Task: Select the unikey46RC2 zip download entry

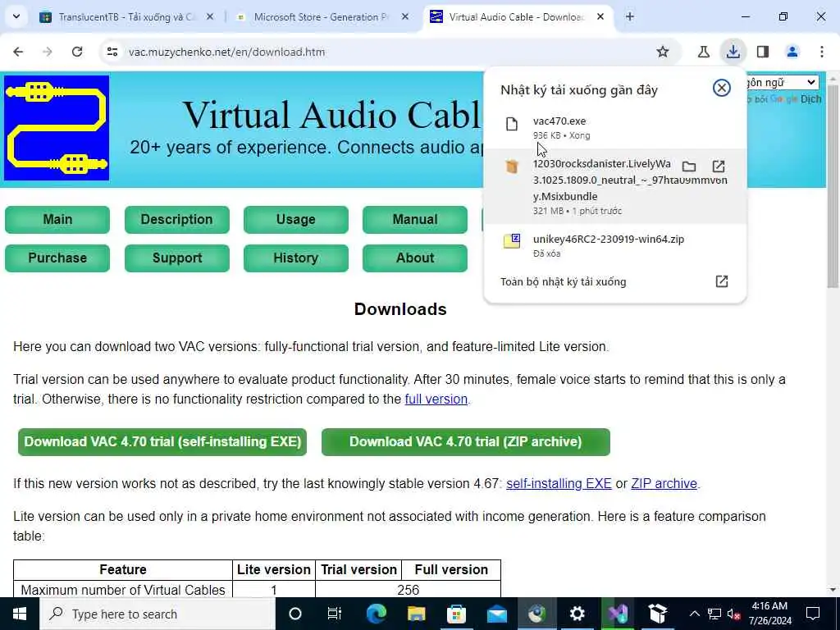Action: pyautogui.click(x=614, y=245)
